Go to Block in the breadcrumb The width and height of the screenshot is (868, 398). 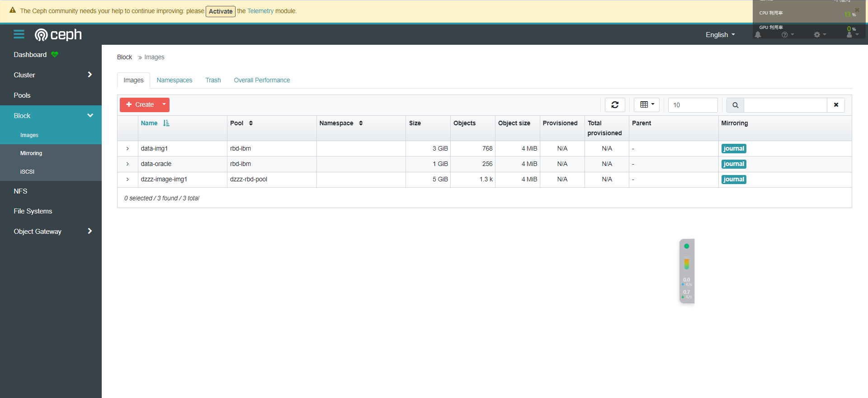click(x=124, y=57)
